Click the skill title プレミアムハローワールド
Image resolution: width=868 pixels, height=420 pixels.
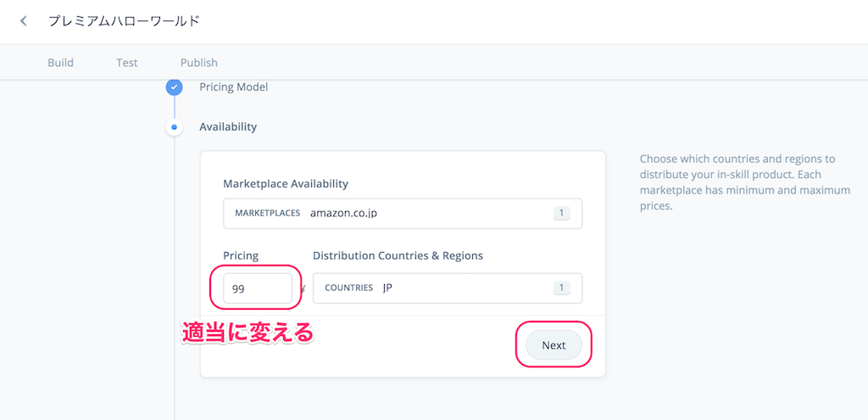point(124,21)
